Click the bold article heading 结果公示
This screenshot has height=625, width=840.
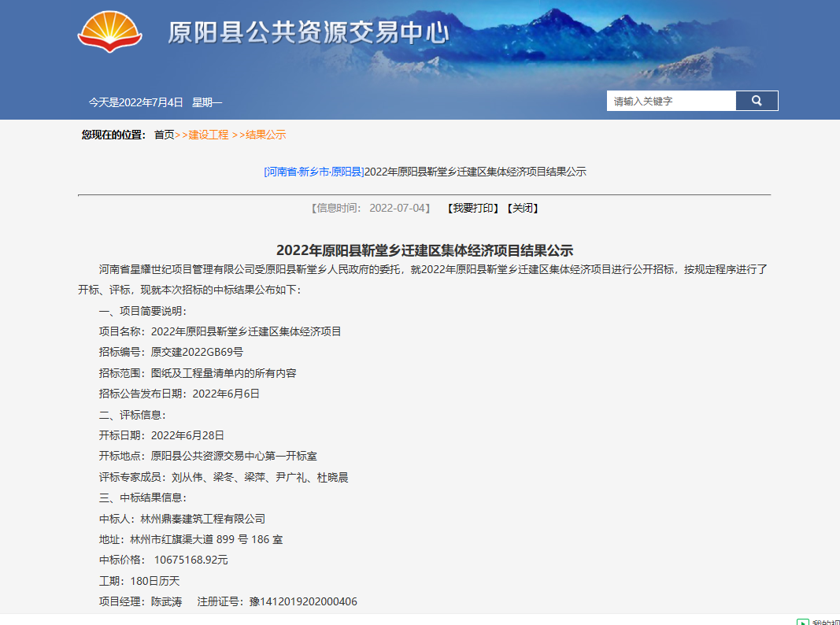(x=424, y=250)
